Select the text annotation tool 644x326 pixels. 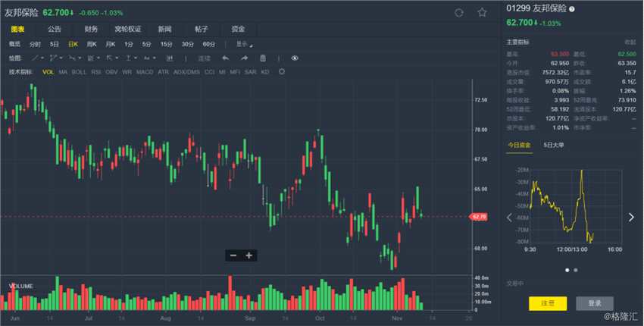[147, 58]
